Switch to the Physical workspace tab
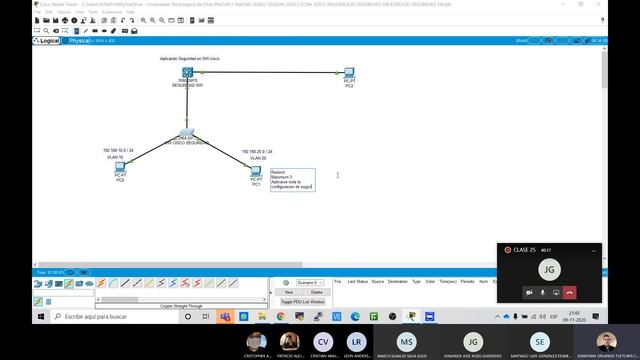The height and width of the screenshot is (360, 640). (76, 41)
